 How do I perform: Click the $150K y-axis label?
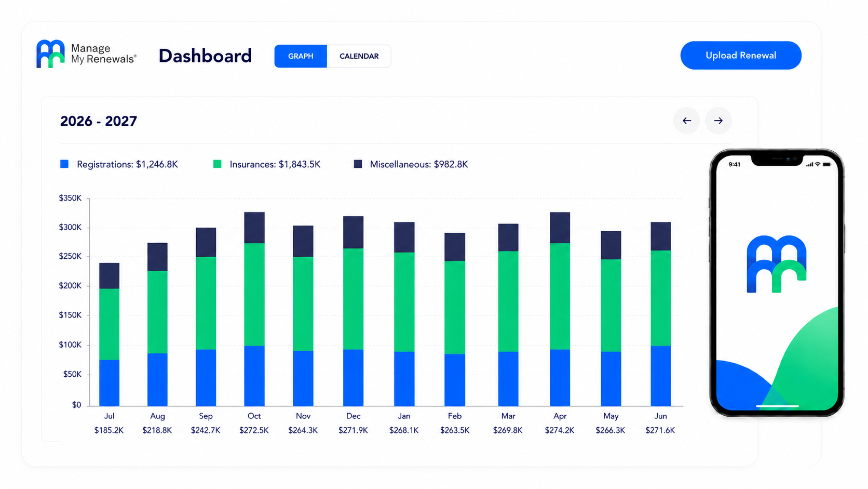70,315
